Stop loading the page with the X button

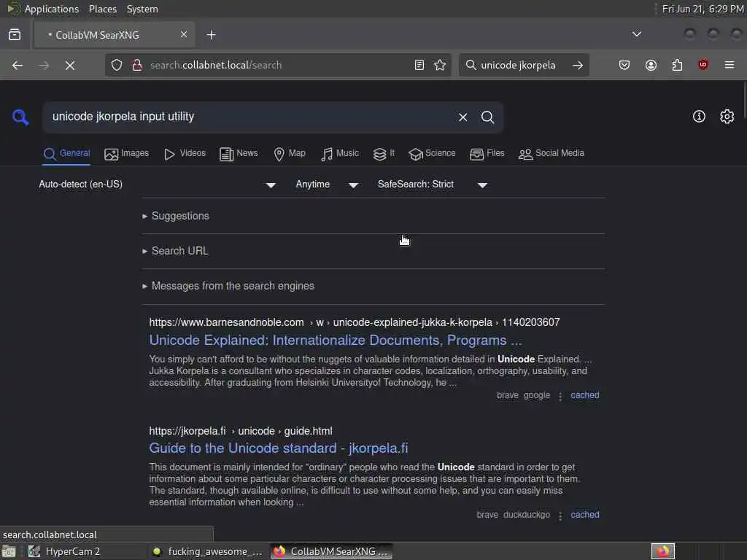(70, 65)
